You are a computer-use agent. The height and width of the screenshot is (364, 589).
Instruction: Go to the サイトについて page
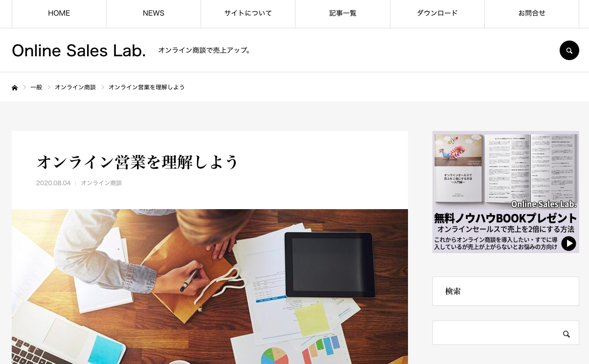point(248,14)
